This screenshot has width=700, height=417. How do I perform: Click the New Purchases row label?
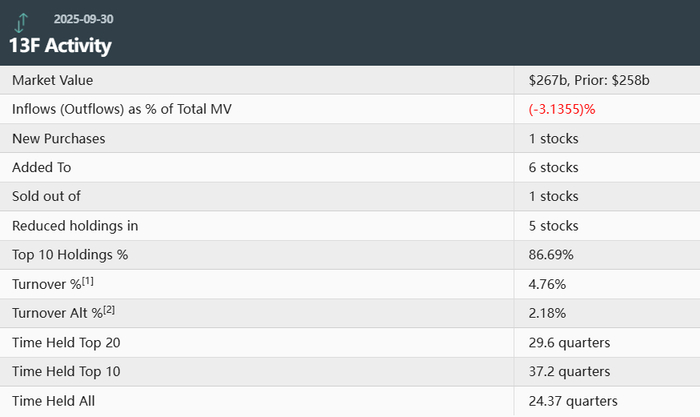(x=58, y=138)
